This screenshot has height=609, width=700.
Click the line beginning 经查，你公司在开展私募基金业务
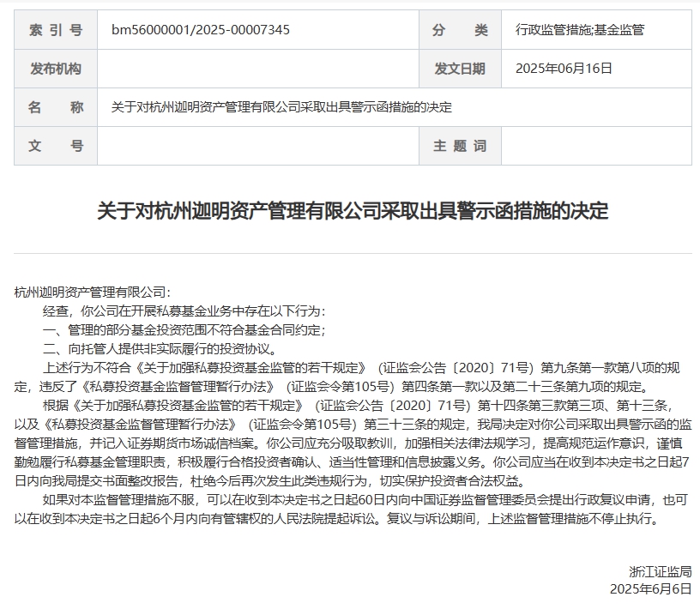(x=184, y=311)
